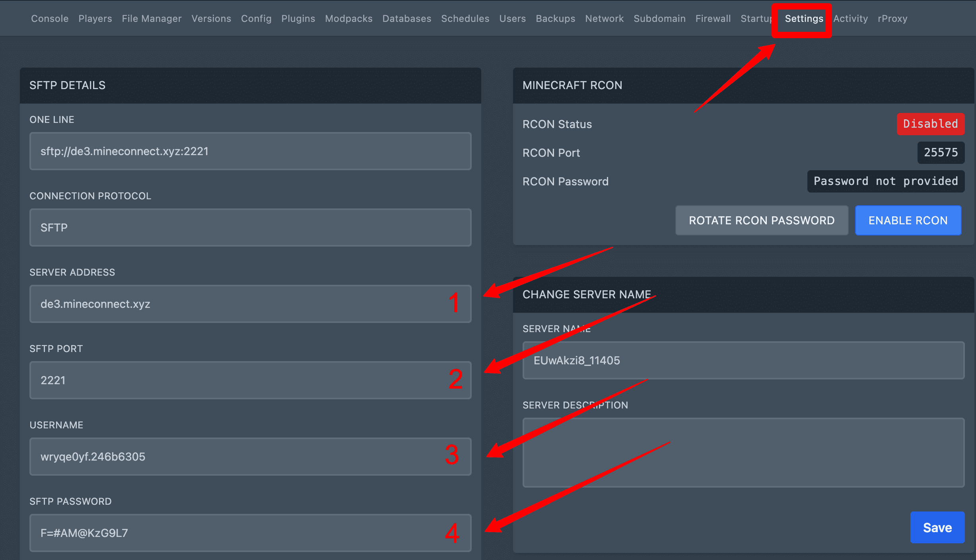Click the Enable RCON button
976x560 pixels.
click(908, 220)
